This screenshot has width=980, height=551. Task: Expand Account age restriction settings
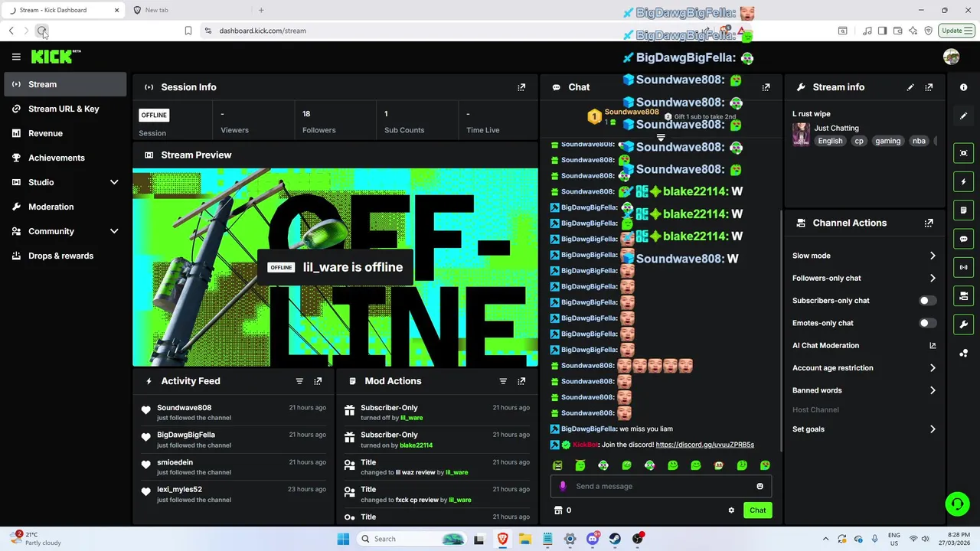pyautogui.click(x=933, y=368)
